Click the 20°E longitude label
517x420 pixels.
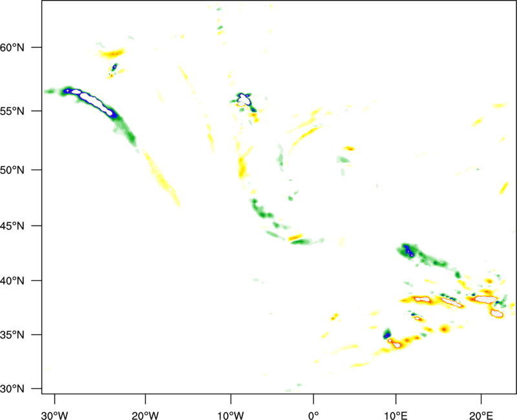tap(481, 415)
